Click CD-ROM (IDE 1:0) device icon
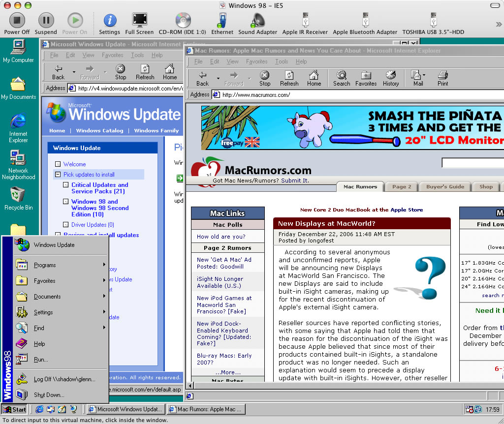 pos(183,24)
